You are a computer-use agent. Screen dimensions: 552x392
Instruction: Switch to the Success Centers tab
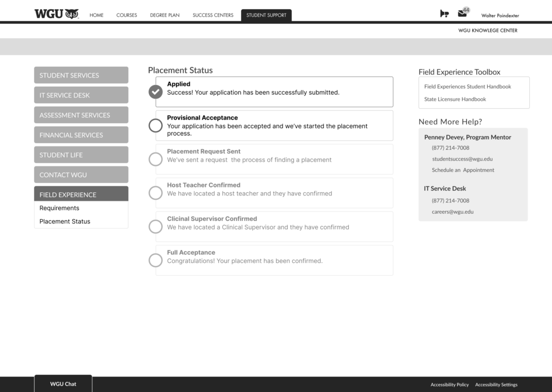click(x=213, y=15)
